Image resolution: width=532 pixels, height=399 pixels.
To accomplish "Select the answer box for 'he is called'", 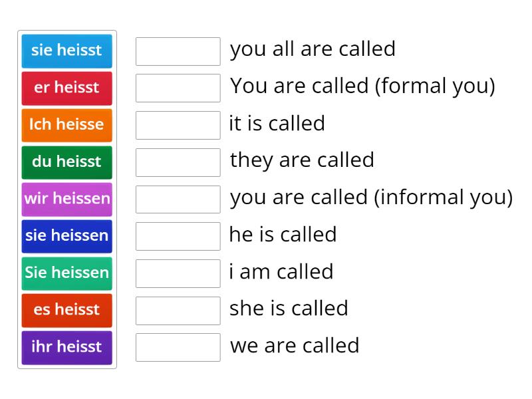I will point(178,235).
